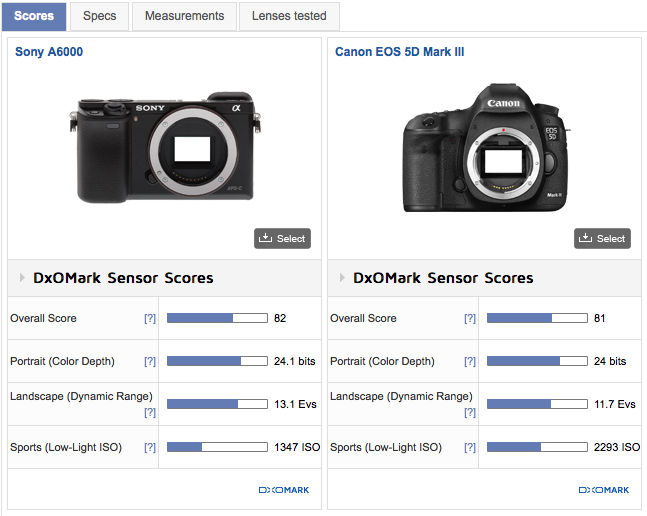Click the Canon EOS 5D Mark III camera image
The image size is (647, 516).
[x=486, y=148]
